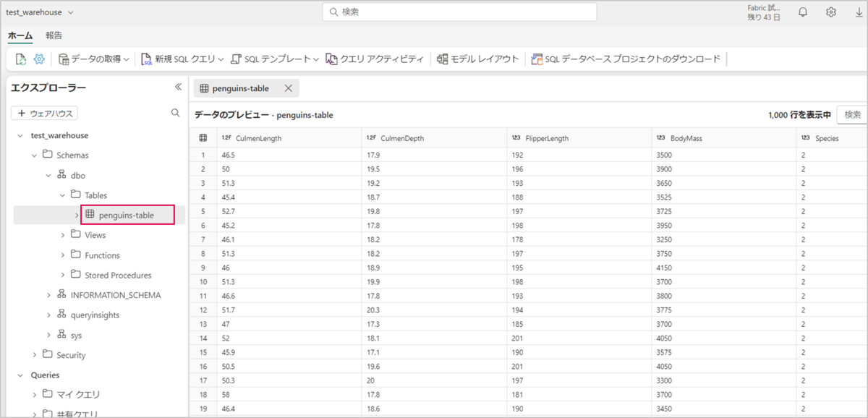Screen dimensions: 868x418
Task: Open the settings gear in top bar
Action: click(831, 12)
